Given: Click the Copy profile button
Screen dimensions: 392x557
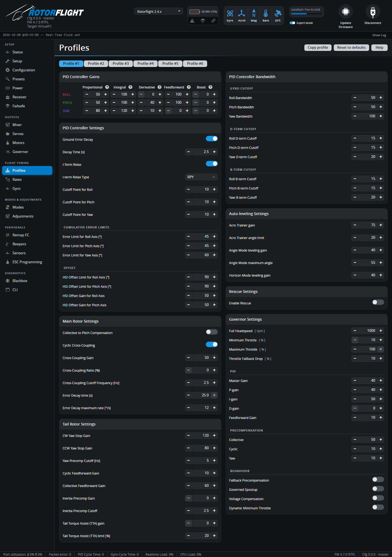Looking at the screenshot, I should (318, 47).
